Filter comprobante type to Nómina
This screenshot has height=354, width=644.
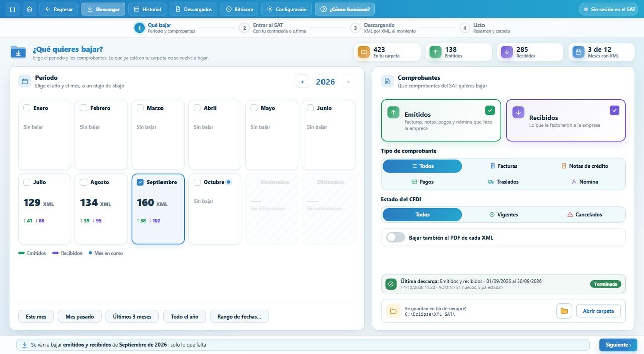click(585, 182)
